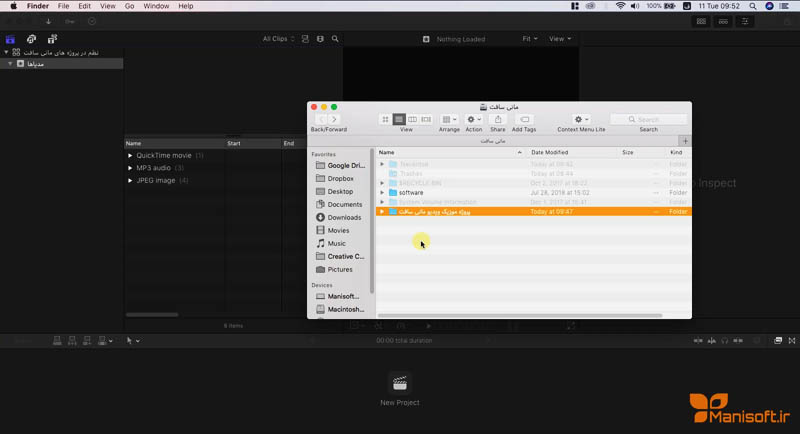Click the New Project clapperboard icon
The height and width of the screenshot is (434, 800).
399,383
